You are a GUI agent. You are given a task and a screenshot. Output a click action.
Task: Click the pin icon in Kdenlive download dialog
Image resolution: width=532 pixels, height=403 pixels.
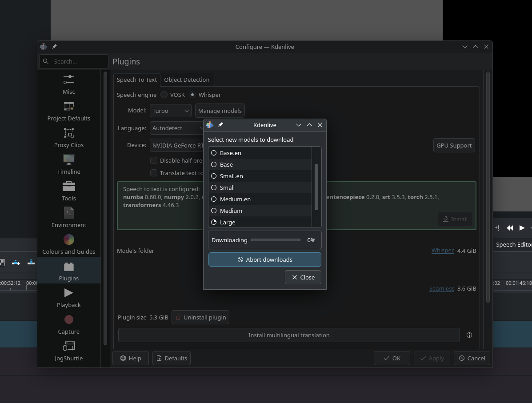click(220, 125)
